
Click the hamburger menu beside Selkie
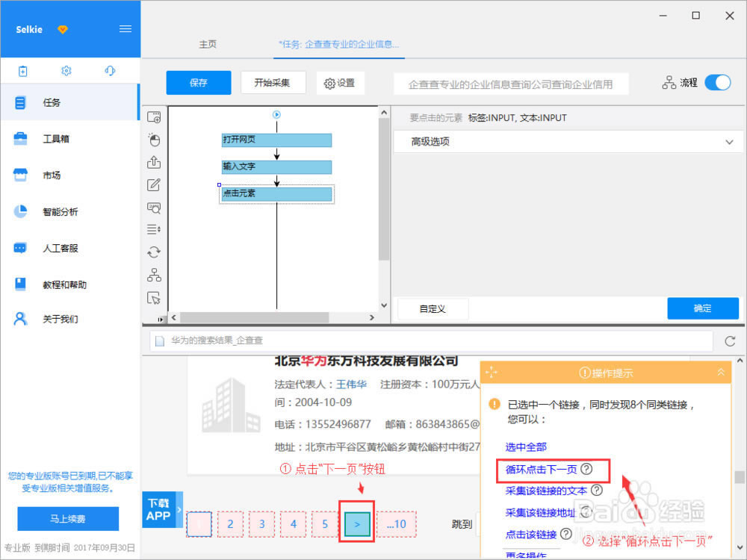(125, 29)
